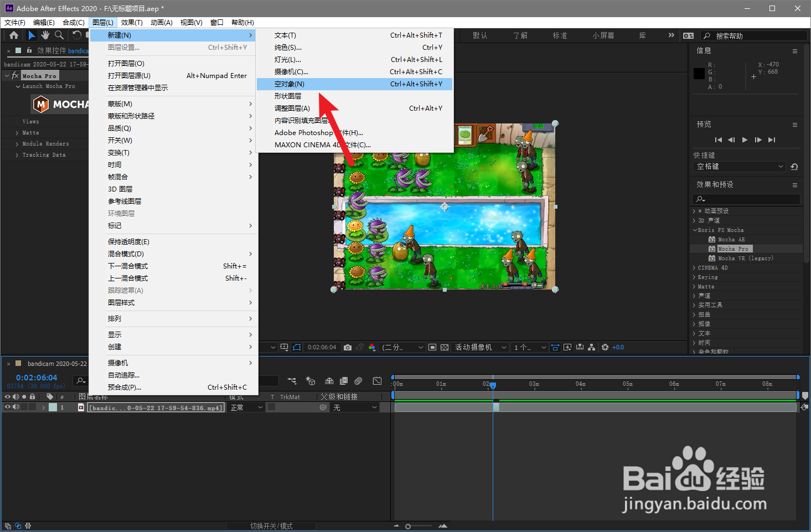The image size is (811, 532).
Task: Toggle frame blending icon in timeline
Action: pyautogui.click(x=344, y=381)
